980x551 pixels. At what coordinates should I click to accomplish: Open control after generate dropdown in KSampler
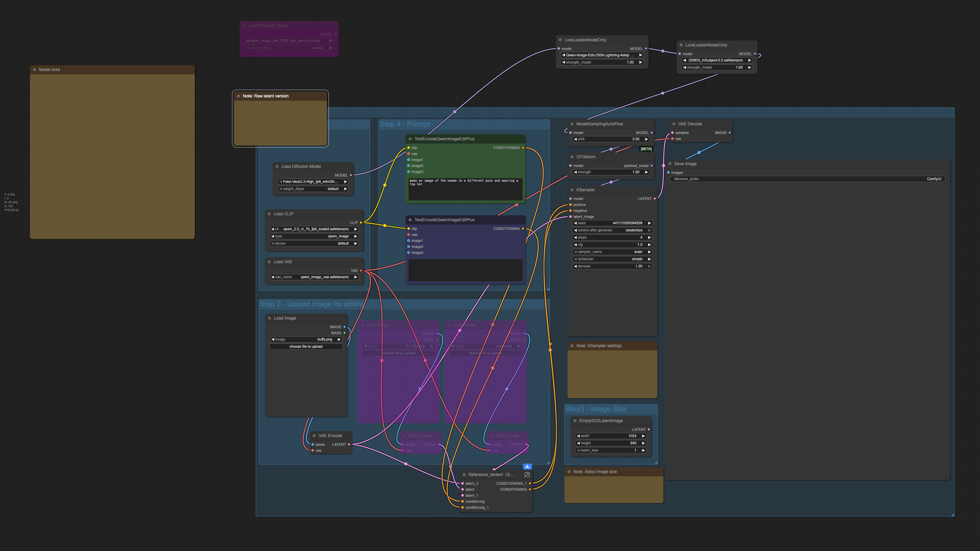(612, 230)
